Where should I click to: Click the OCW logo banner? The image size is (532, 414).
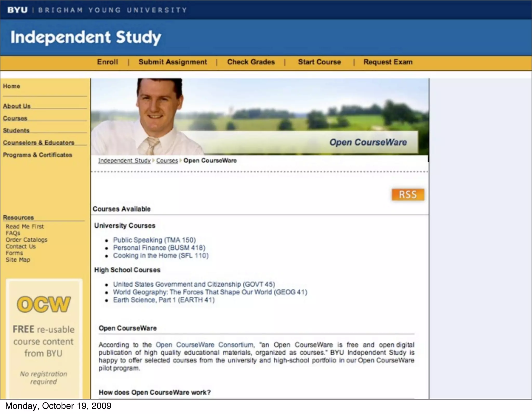tap(44, 304)
